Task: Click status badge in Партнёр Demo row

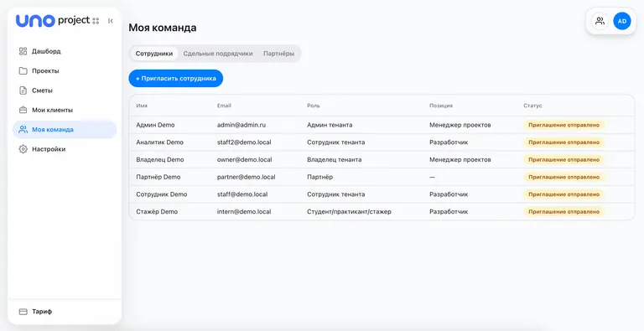Action: tap(563, 177)
